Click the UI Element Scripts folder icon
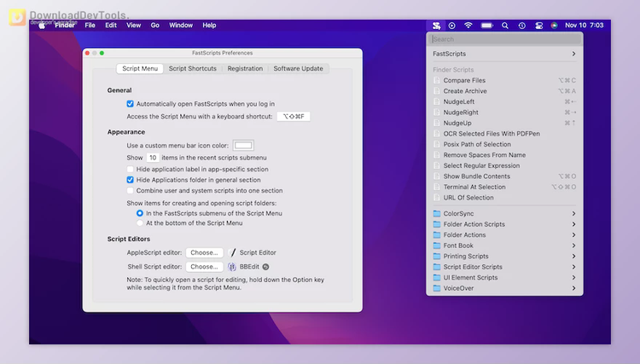640x364 pixels. [437, 277]
